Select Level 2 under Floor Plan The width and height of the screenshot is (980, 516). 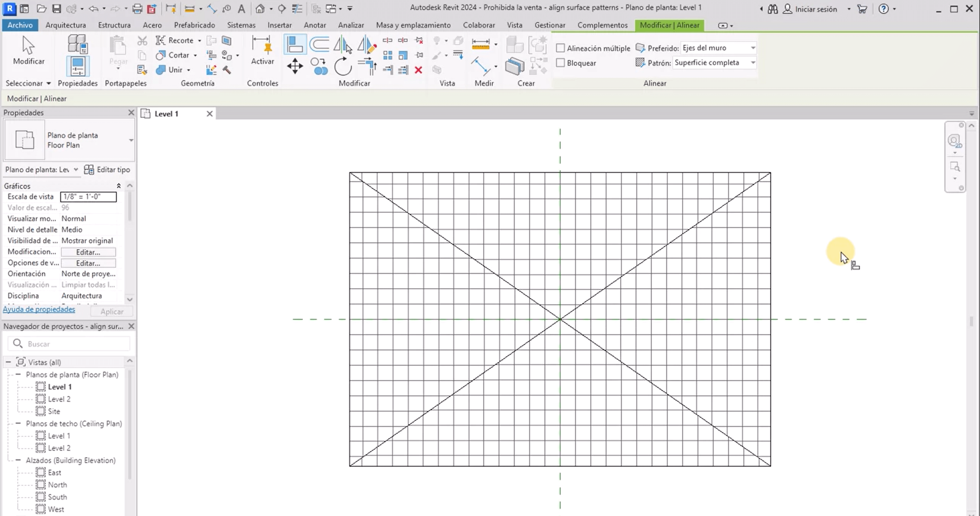tap(59, 399)
